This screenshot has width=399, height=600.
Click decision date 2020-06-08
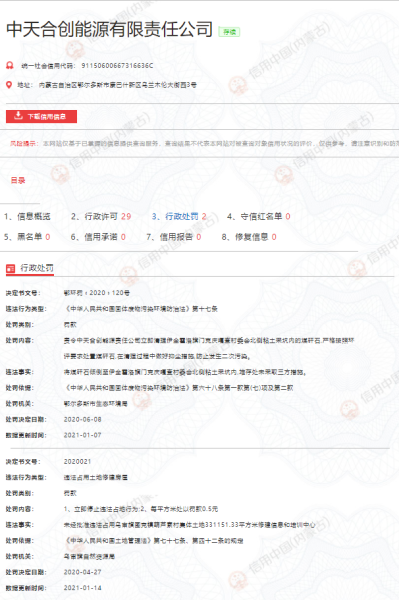pos(83,419)
